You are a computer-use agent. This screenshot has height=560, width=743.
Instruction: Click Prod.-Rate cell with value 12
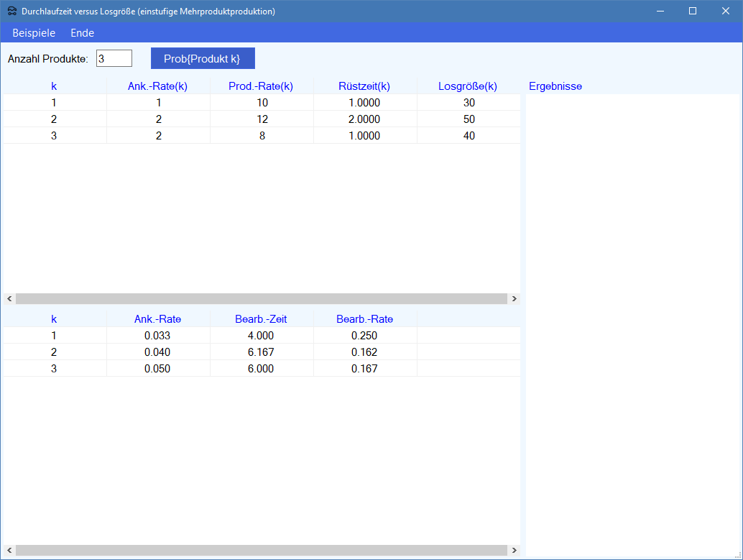tap(262, 119)
